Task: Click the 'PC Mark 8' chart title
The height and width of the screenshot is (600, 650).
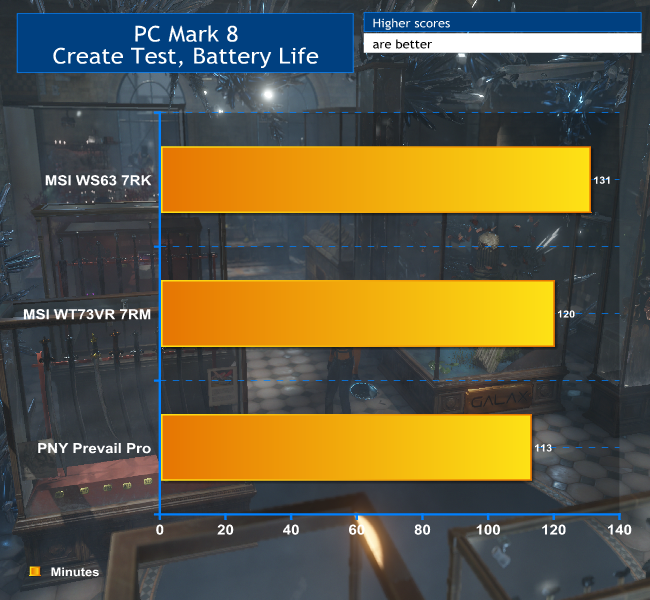Action: point(186,34)
